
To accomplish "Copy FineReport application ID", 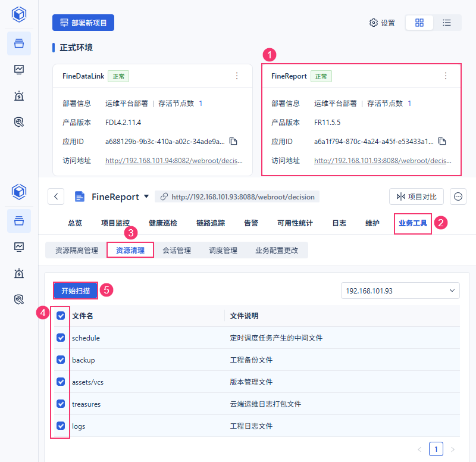I will pyautogui.click(x=442, y=141).
